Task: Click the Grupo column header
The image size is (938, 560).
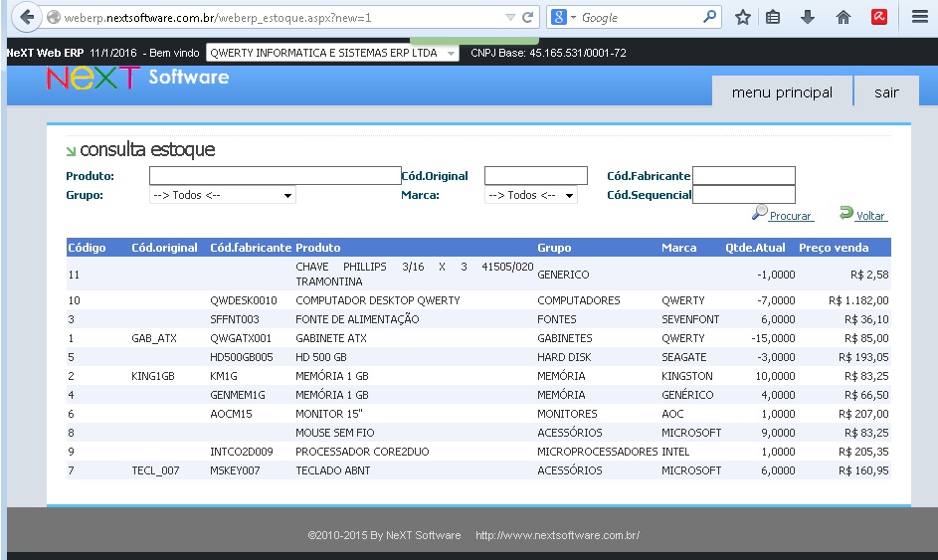Action: pyautogui.click(x=554, y=248)
